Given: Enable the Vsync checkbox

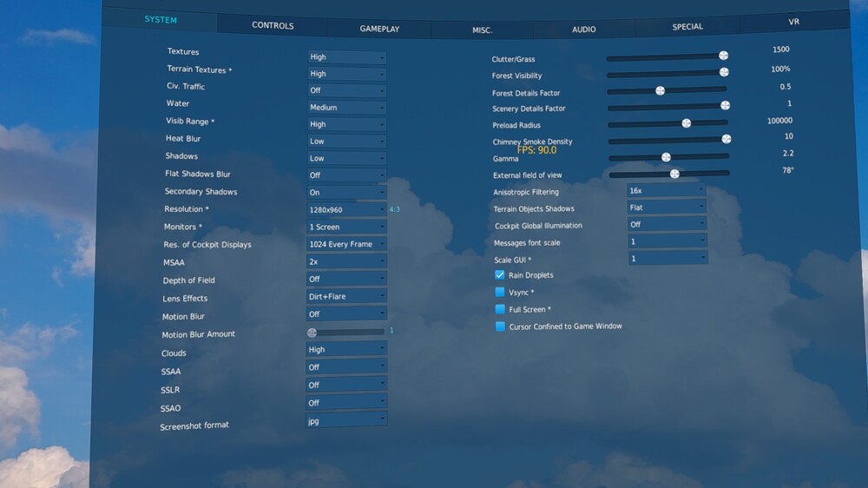Looking at the screenshot, I should (500, 292).
